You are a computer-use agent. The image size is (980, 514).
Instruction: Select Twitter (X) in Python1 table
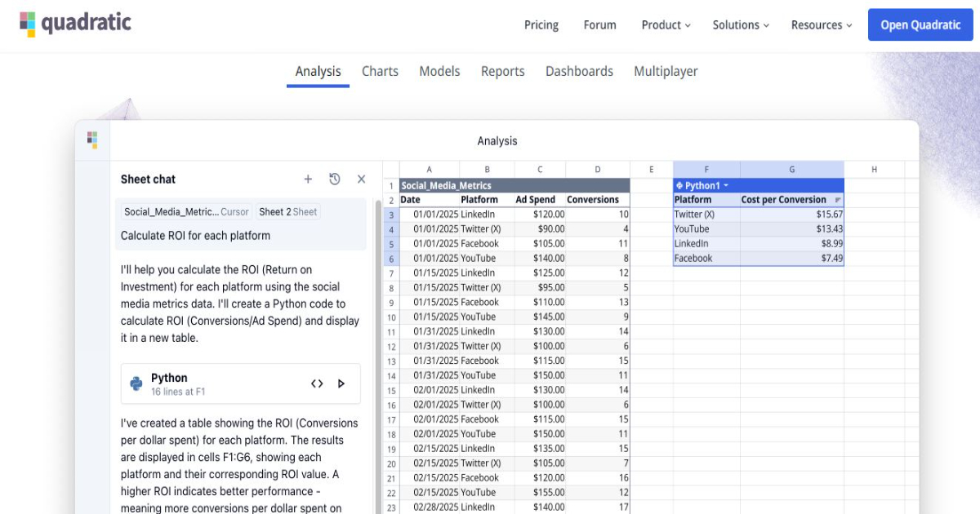(x=706, y=215)
